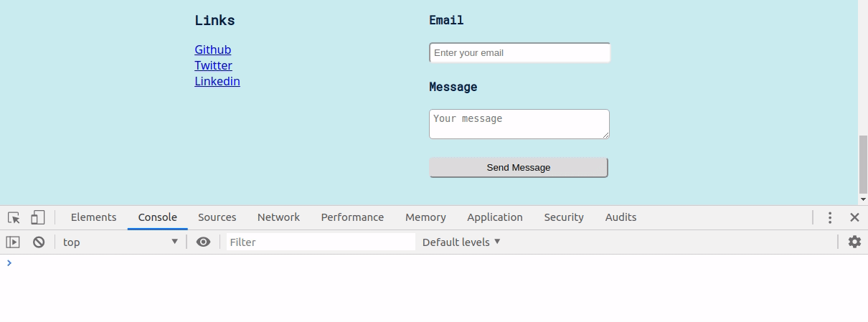Focus the console Filter input
The width and height of the screenshot is (868, 322).
pos(321,242)
